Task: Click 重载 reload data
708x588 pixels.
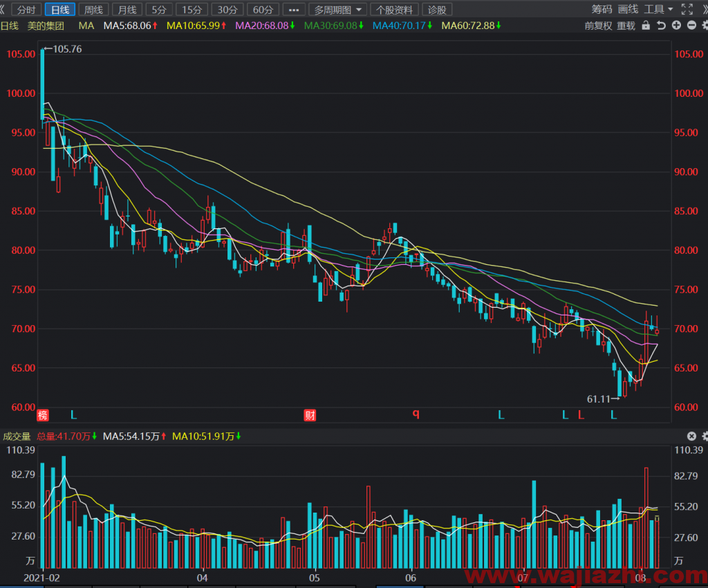Action: point(626,26)
